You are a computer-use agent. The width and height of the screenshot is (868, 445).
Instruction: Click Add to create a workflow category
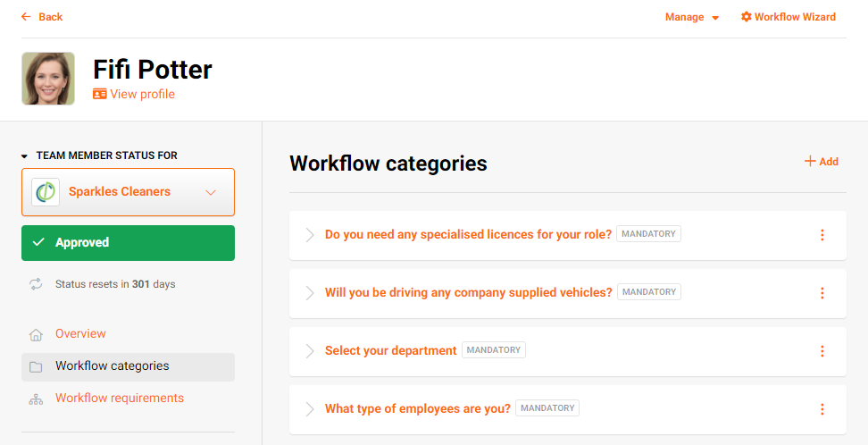pyautogui.click(x=822, y=161)
